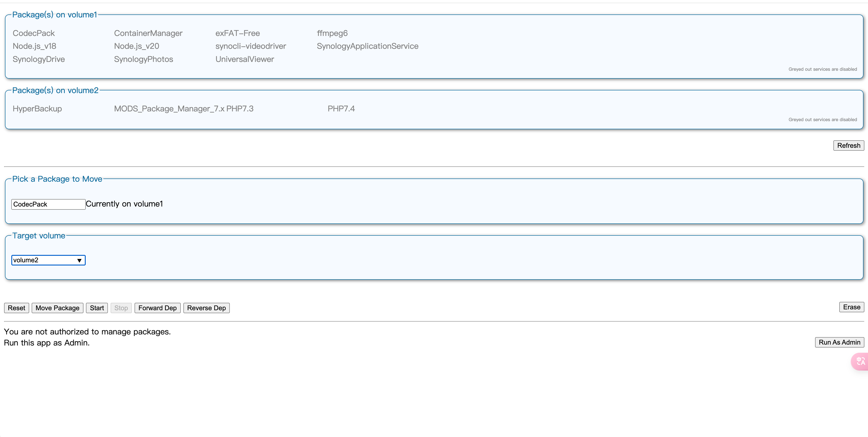
Task: Select ContainerManager in volume1 package list
Action: [148, 33]
